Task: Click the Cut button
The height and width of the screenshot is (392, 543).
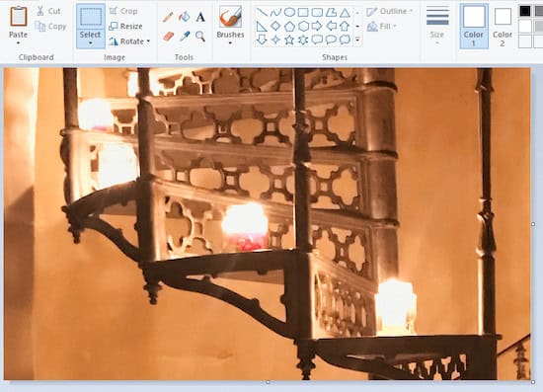Action: point(48,11)
